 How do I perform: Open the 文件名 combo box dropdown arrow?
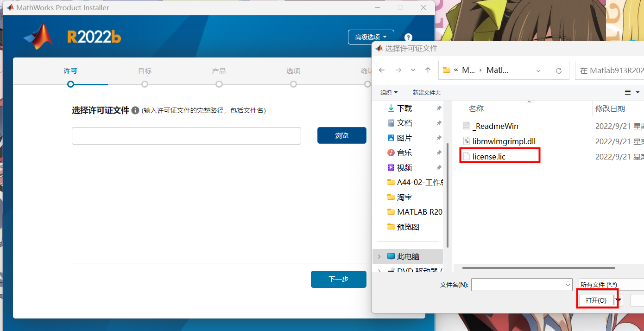point(568,285)
